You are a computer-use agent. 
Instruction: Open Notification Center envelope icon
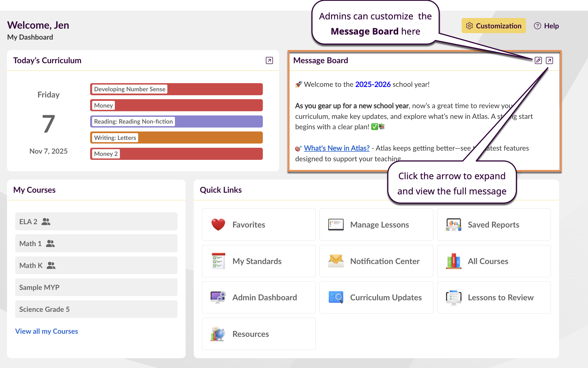coord(336,261)
